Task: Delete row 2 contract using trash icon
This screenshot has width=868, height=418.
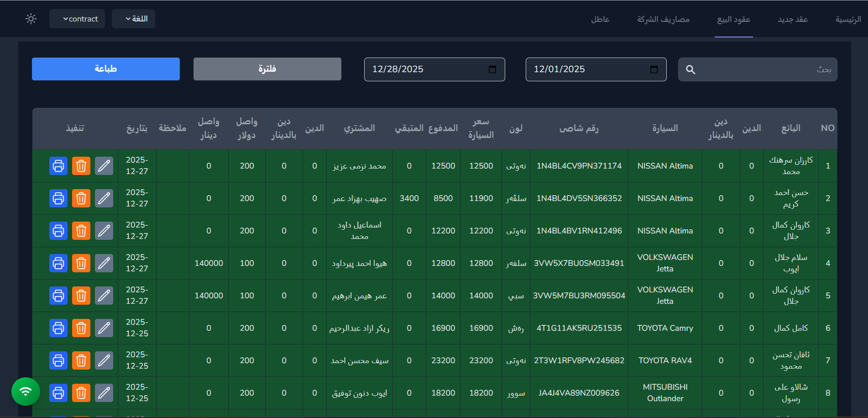Action: point(81,198)
